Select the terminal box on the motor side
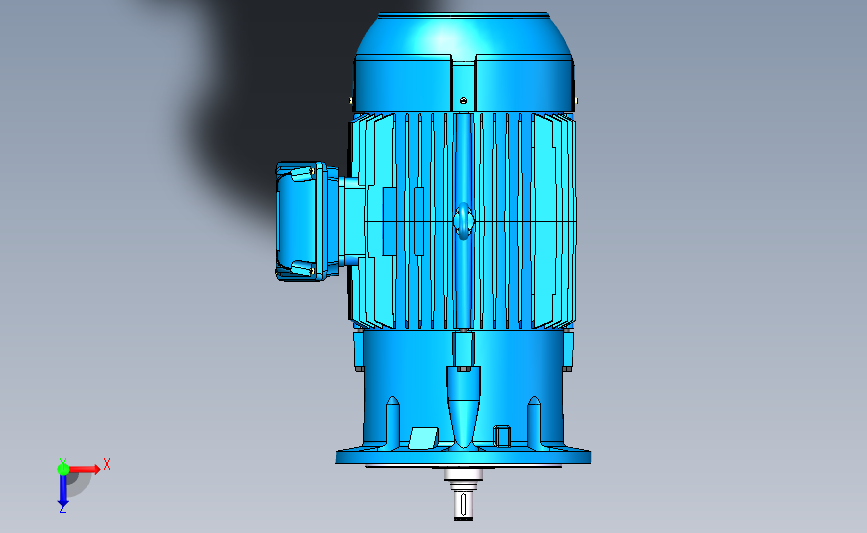The height and width of the screenshot is (533, 867). click(x=307, y=221)
